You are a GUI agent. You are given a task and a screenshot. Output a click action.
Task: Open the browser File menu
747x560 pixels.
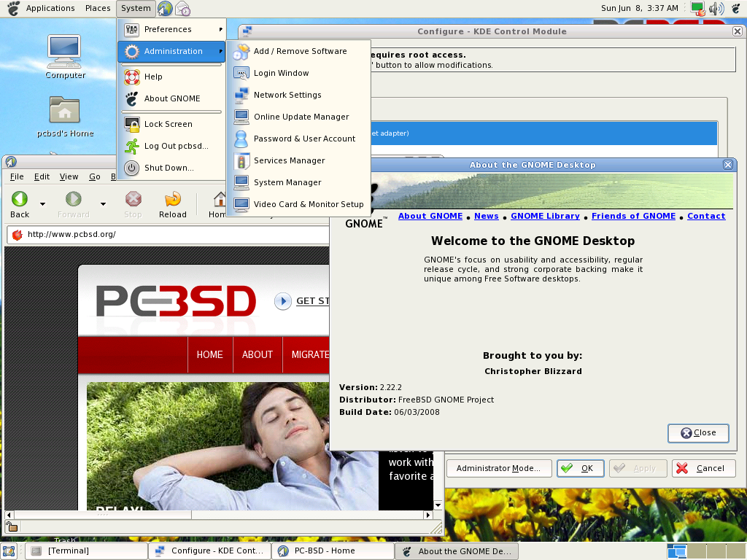[x=17, y=176]
